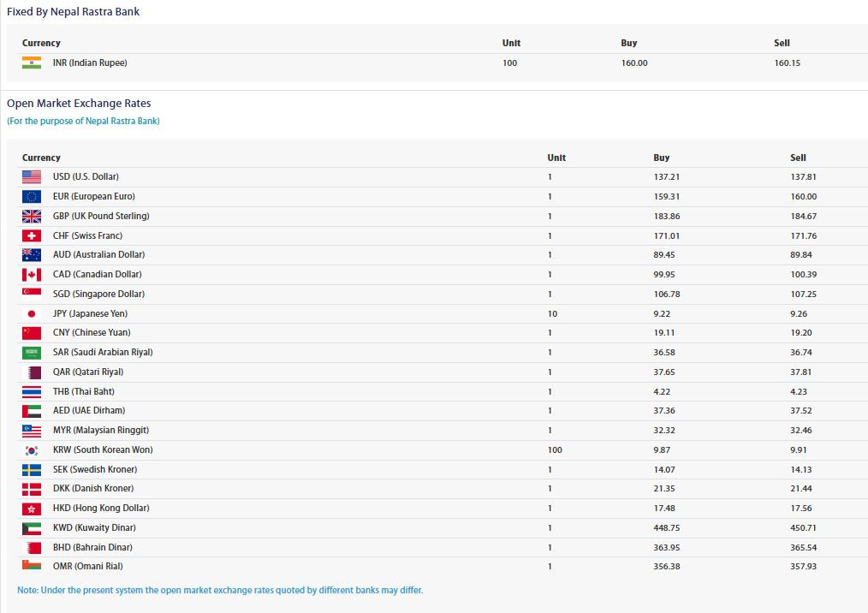Select 'MYR (Malaysian Ringgit)' currency name
Screen dimensions: 868x613
(101, 431)
